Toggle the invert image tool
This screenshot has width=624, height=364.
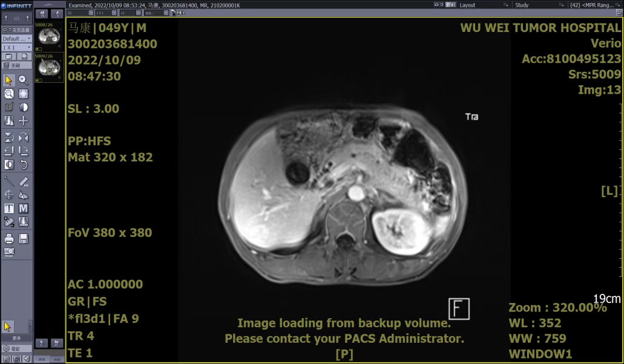click(9, 164)
